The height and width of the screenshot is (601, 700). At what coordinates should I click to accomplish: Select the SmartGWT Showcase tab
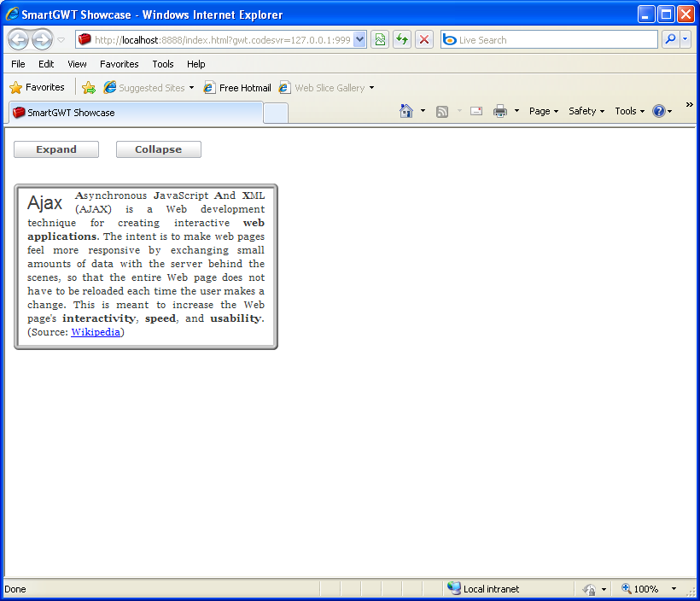(x=135, y=113)
